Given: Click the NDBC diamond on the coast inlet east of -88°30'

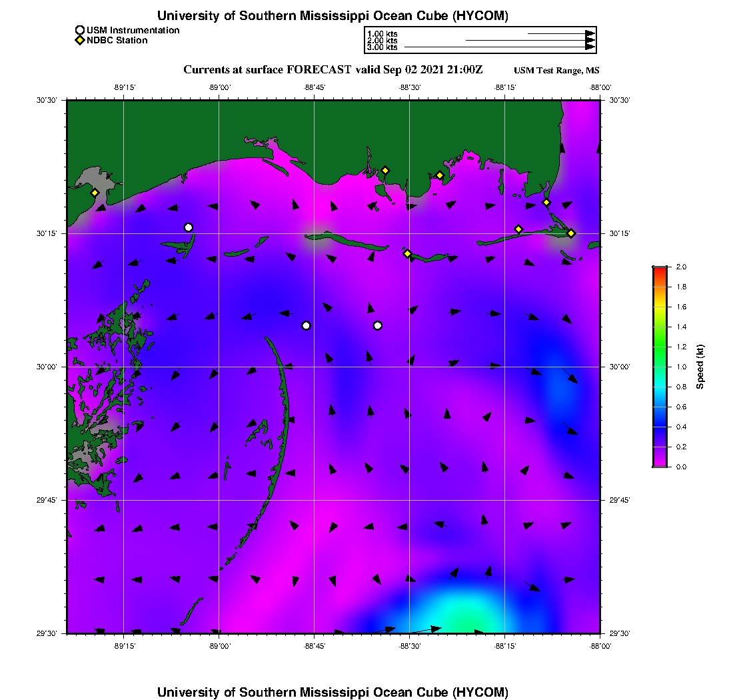Looking at the screenshot, I should pos(440,175).
